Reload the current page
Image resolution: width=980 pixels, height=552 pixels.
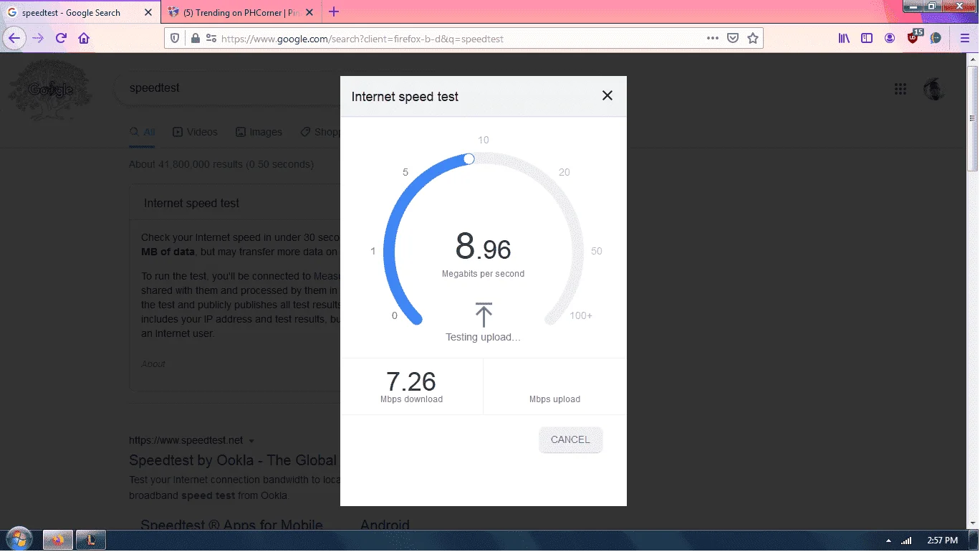click(x=61, y=38)
